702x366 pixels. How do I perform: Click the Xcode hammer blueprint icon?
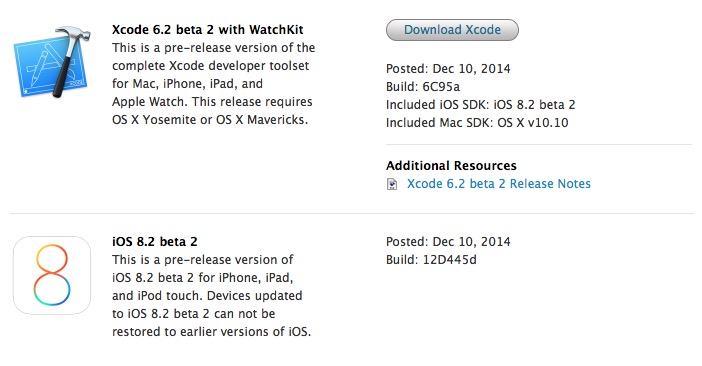pos(52,62)
